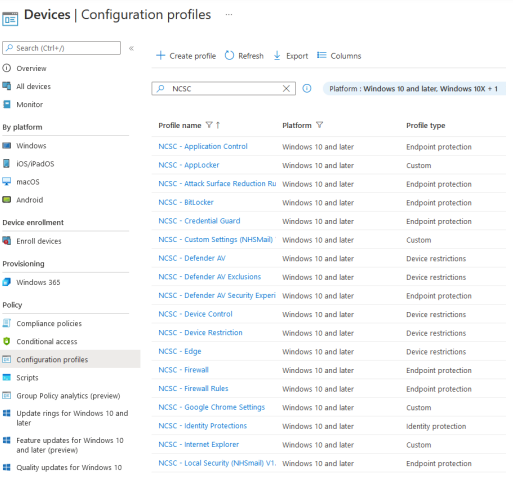This screenshot has width=513, height=483.
Task: Click Create profile button
Action: 186,56
